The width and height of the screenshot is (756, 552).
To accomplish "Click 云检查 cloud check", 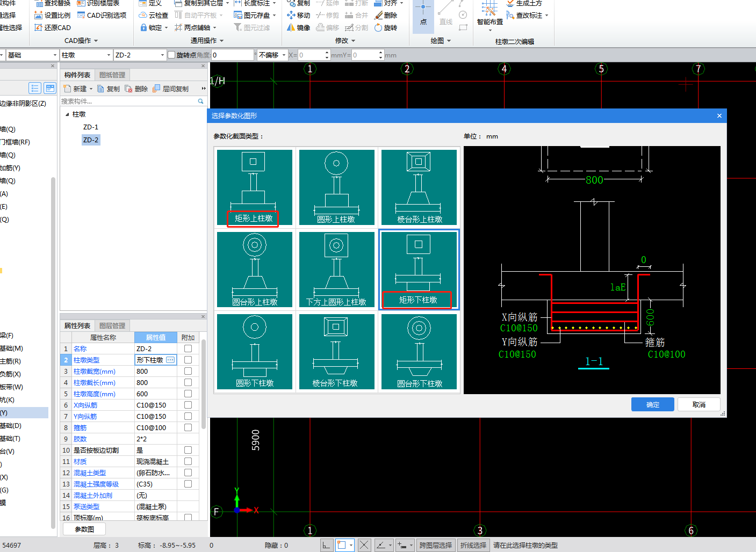I will tap(153, 15).
